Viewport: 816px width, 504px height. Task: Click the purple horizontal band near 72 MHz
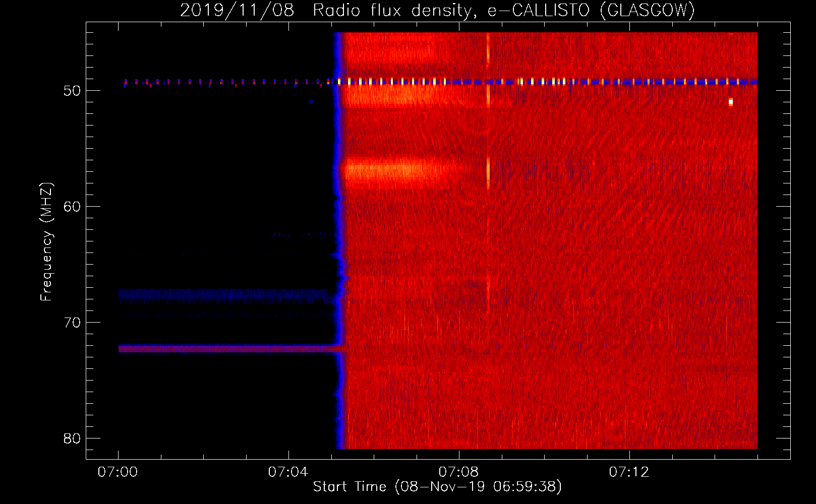click(x=229, y=348)
